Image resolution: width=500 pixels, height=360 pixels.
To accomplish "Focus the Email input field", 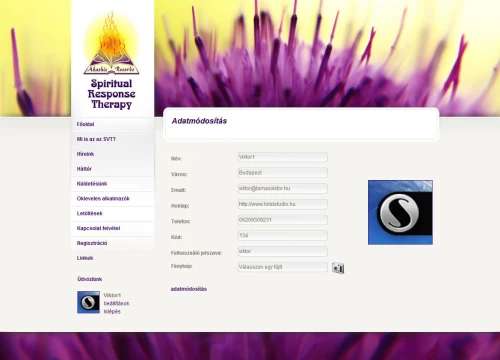I will coord(283,188).
